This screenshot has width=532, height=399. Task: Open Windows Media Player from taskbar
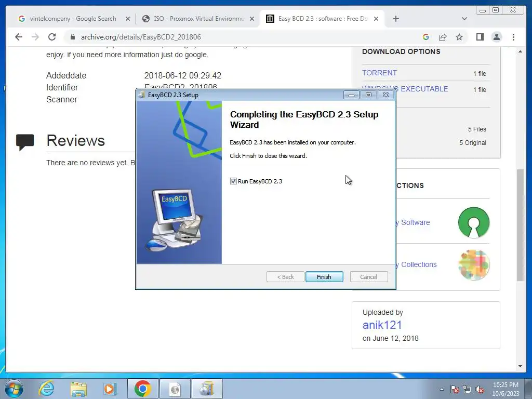pyautogui.click(x=109, y=389)
